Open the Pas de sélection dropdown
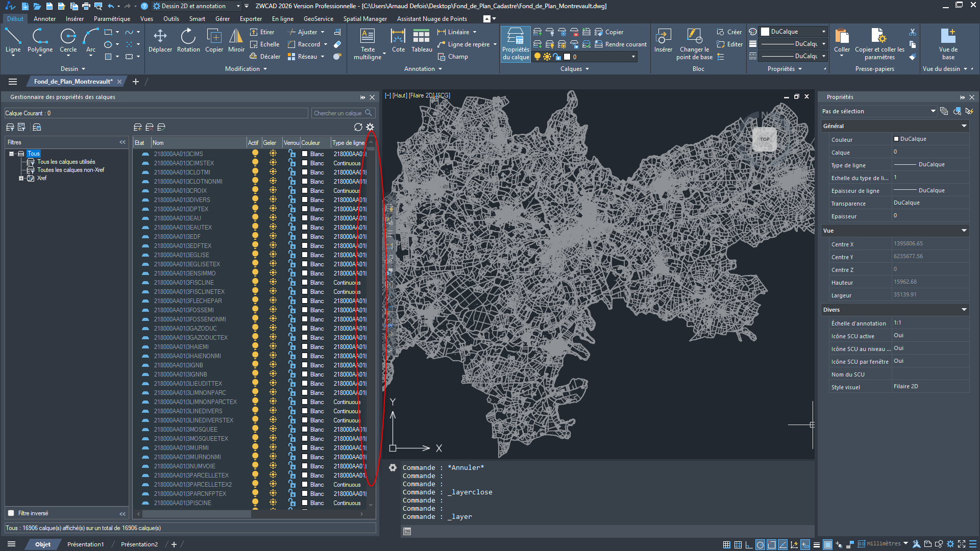This screenshot has height=551, width=980. coord(933,111)
